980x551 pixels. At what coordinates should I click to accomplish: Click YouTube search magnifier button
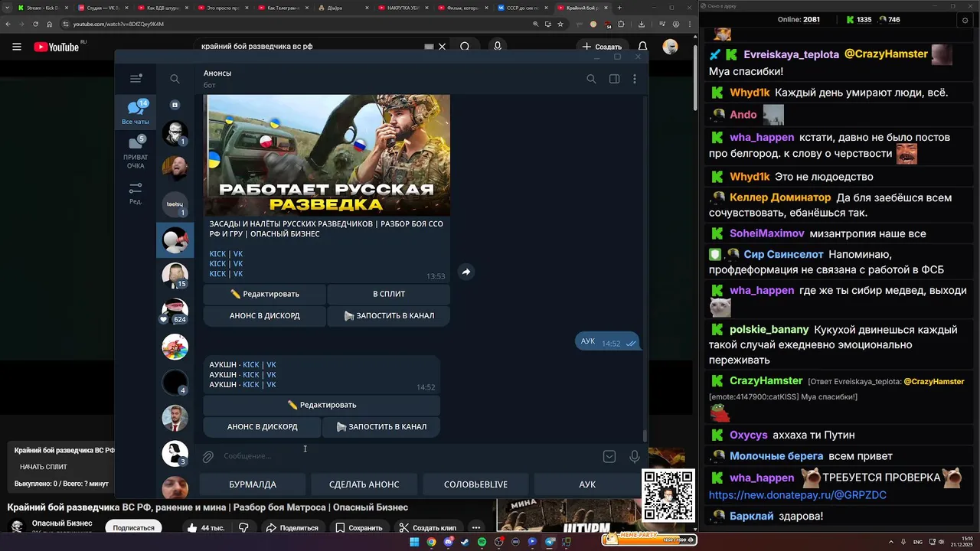(x=465, y=47)
